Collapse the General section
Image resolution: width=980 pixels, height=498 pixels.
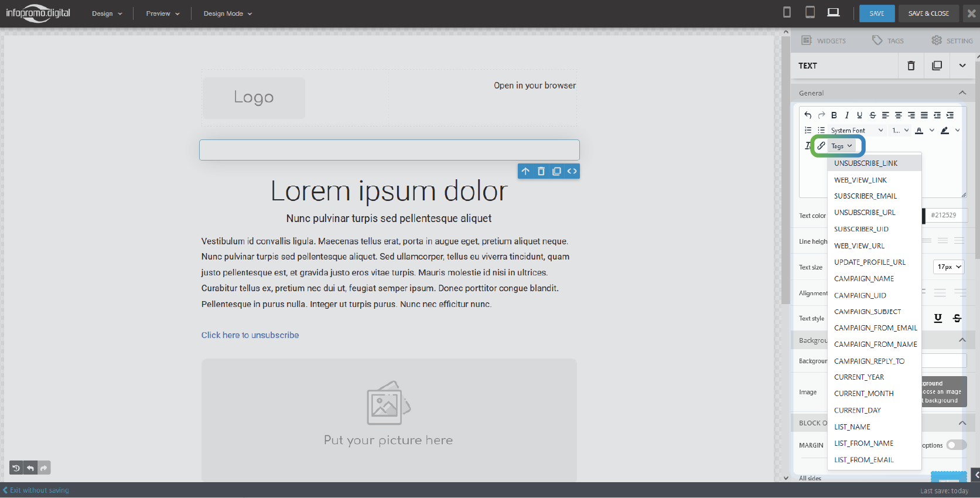[962, 93]
